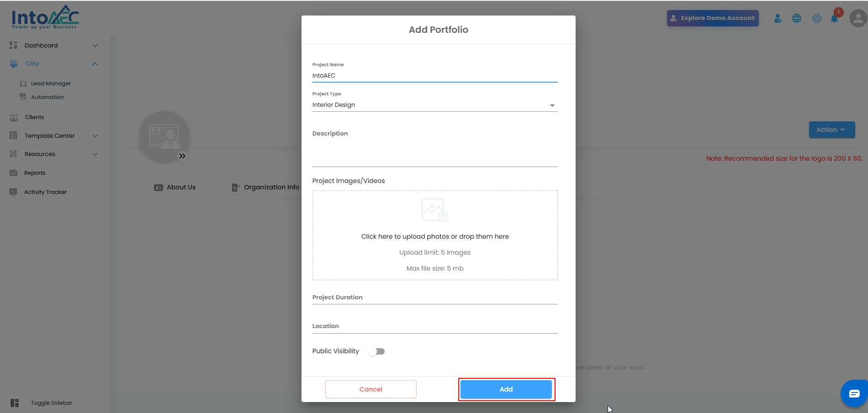
Task: Click the double-arrow on the logo placeholder
Action: pos(182,156)
